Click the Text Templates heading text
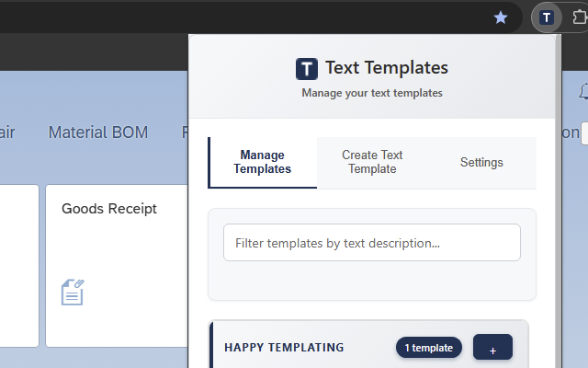 tap(387, 68)
